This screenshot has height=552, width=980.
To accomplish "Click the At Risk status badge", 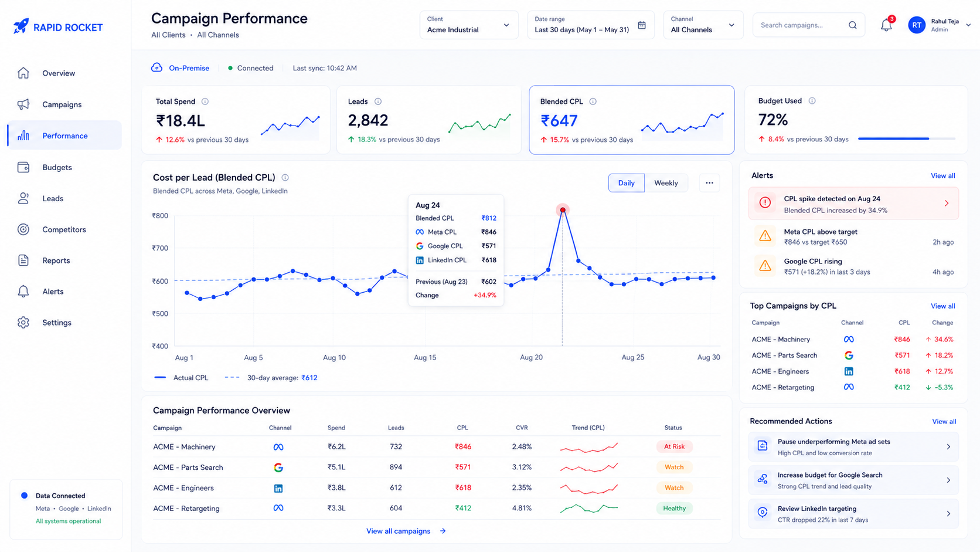I will coord(674,446).
